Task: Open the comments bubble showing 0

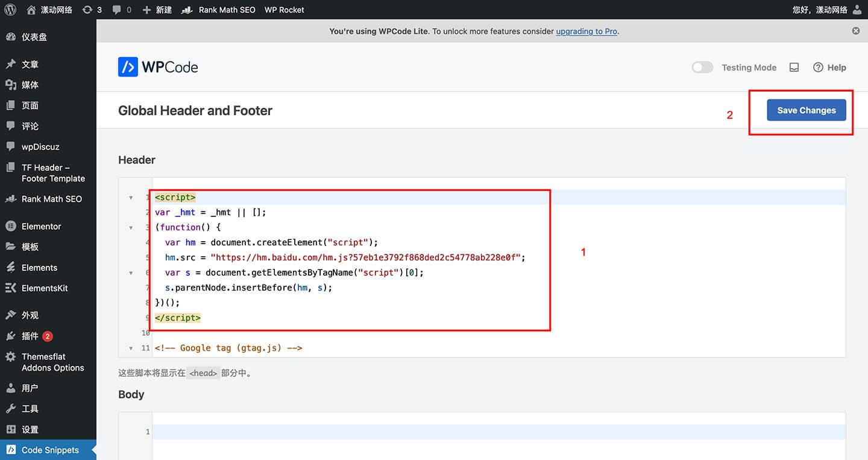Action: (122, 10)
